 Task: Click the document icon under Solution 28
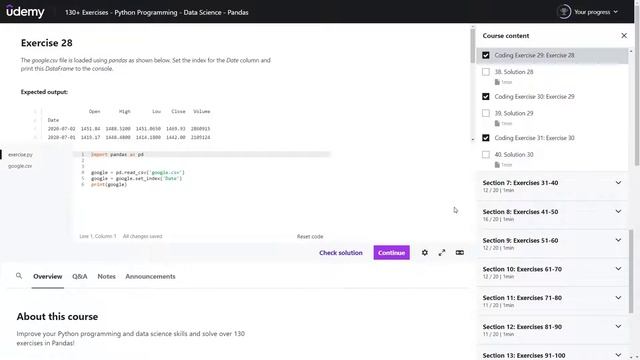[497, 82]
